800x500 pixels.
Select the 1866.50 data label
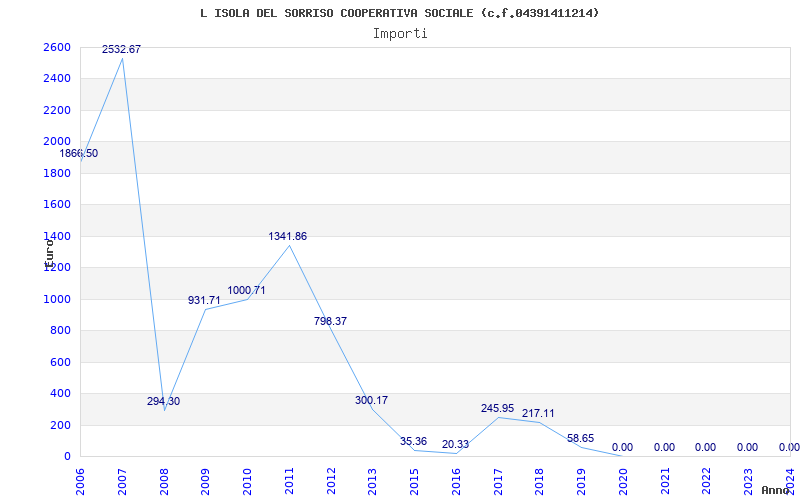(x=79, y=154)
